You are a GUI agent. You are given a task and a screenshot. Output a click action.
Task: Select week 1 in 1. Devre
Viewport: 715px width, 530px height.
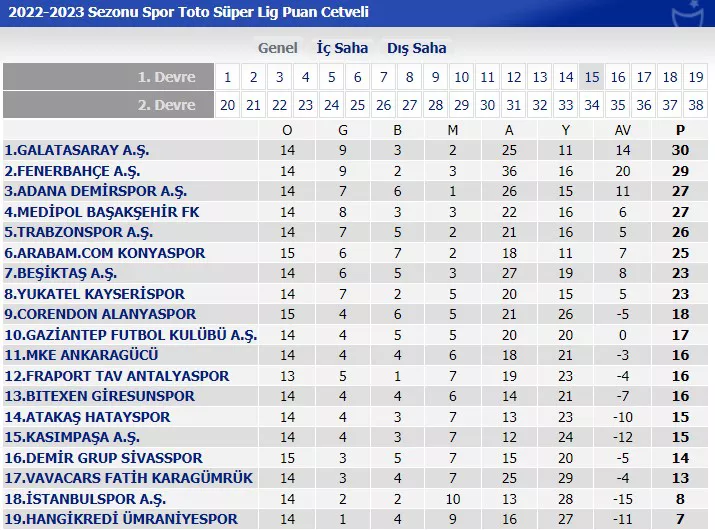tap(228, 77)
